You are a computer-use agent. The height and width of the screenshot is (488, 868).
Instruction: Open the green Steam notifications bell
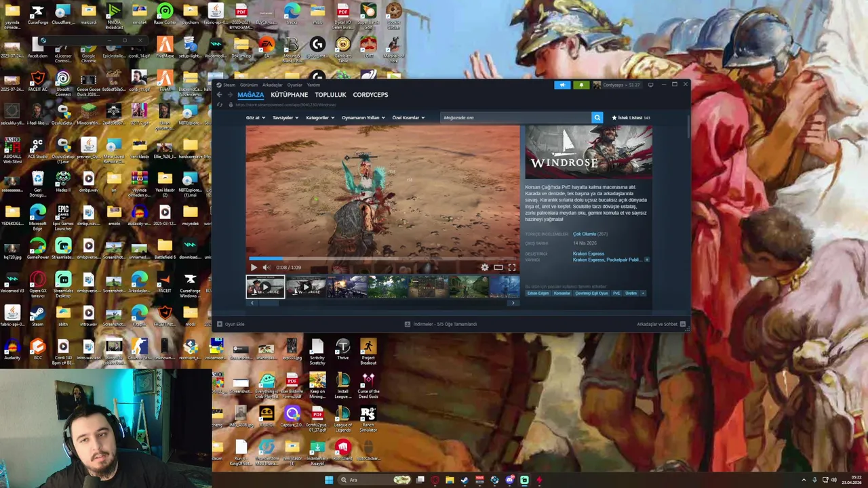[x=580, y=85]
